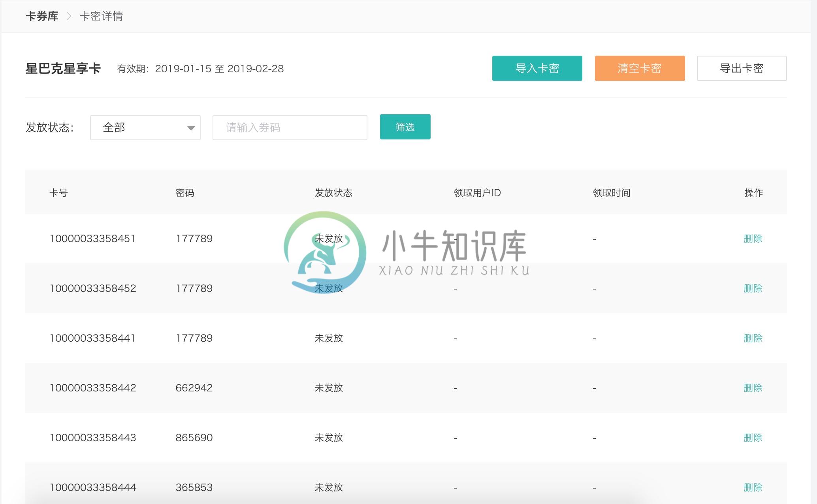Delete card 10000033358442 via 删除
Viewport: 817px width, 504px height.
click(x=753, y=388)
